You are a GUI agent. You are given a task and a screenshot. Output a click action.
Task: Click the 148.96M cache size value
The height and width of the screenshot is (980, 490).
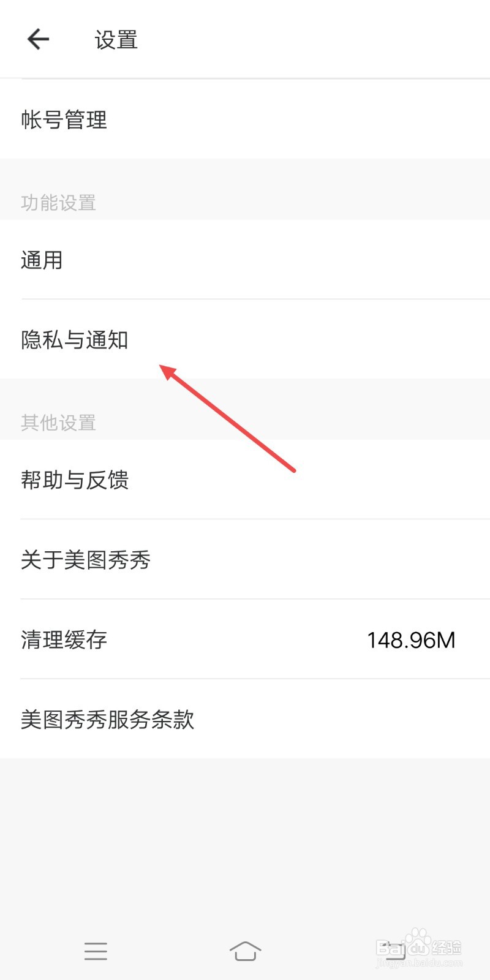click(x=411, y=640)
